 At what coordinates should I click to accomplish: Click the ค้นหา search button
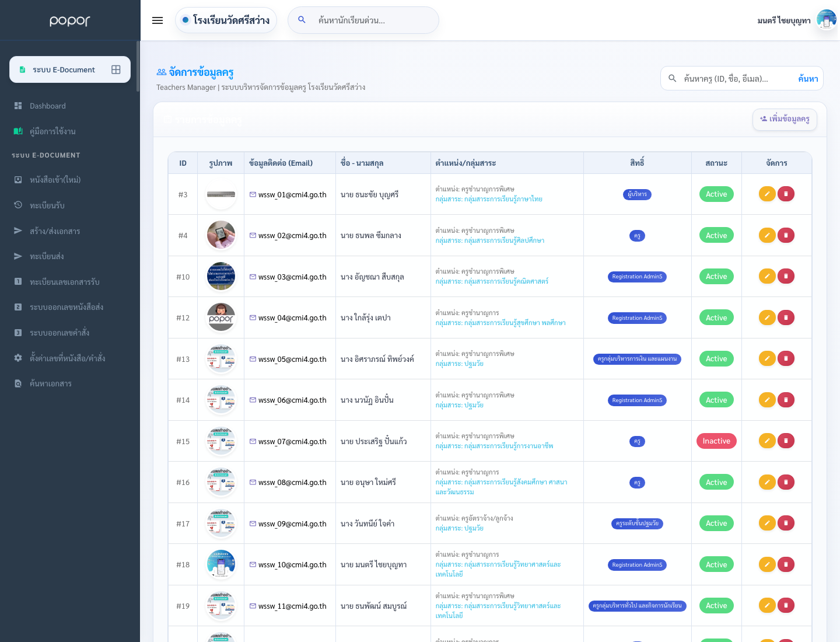[x=808, y=79]
